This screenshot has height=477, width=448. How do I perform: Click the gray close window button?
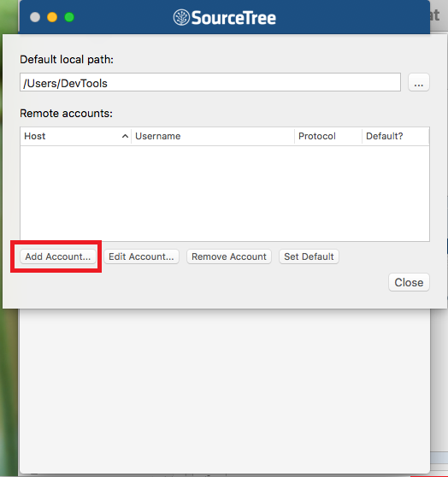click(x=35, y=17)
